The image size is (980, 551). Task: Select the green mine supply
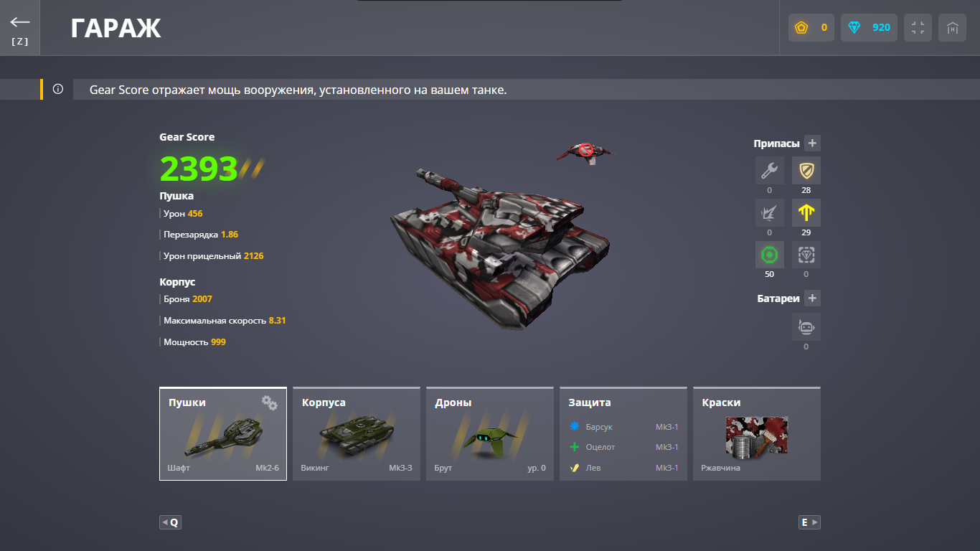[770, 255]
